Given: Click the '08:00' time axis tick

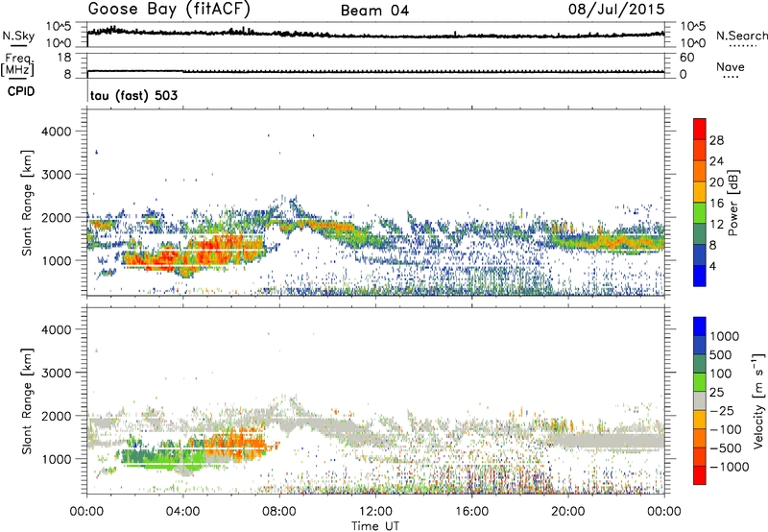Looking at the screenshot, I should (279, 512).
